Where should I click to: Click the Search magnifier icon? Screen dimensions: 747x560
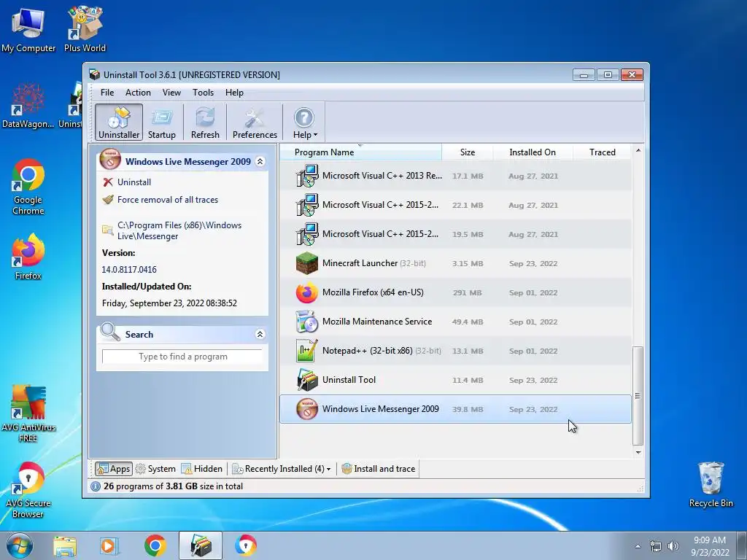pyautogui.click(x=110, y=332)
